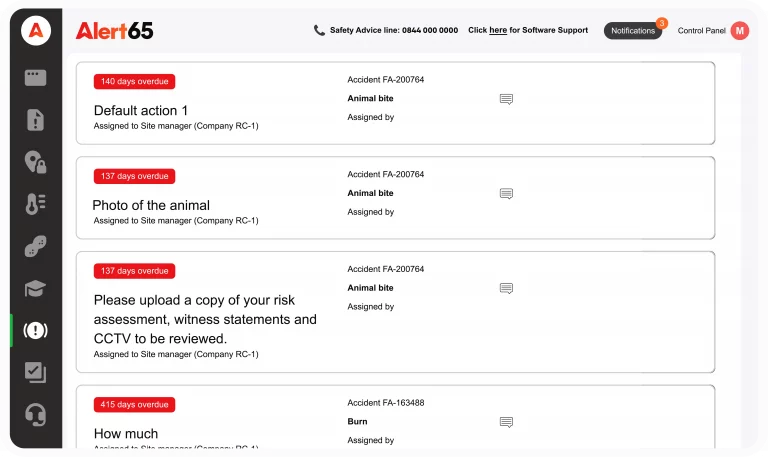This screenshot has width=768, height=457.
Task: Open comment icon for Photo of the animal
Action: (x=506, y=194)
